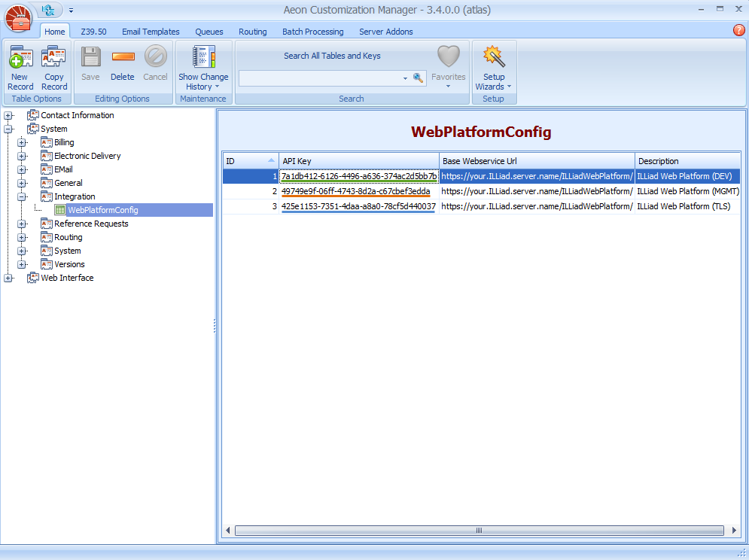Expand the Contact Information tree node
This screenshot has height=560, width=749.
pyautogui.click(x=8, y=115)
